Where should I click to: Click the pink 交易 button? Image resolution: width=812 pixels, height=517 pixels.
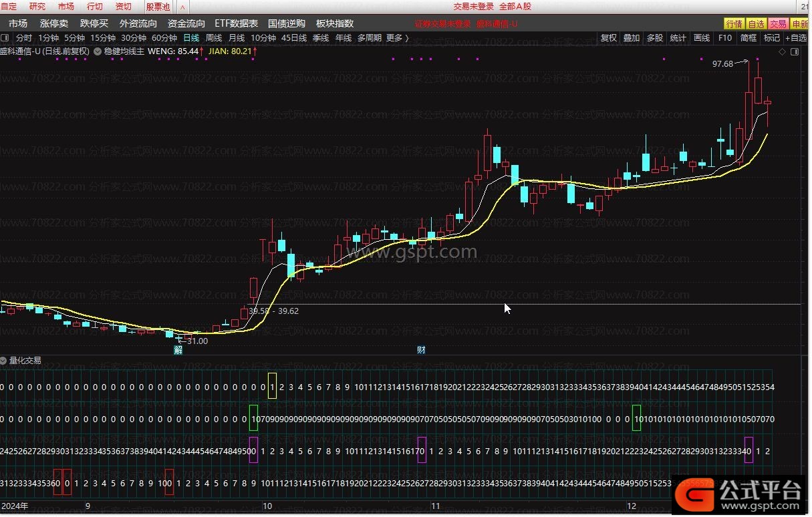tap(778, 24)
